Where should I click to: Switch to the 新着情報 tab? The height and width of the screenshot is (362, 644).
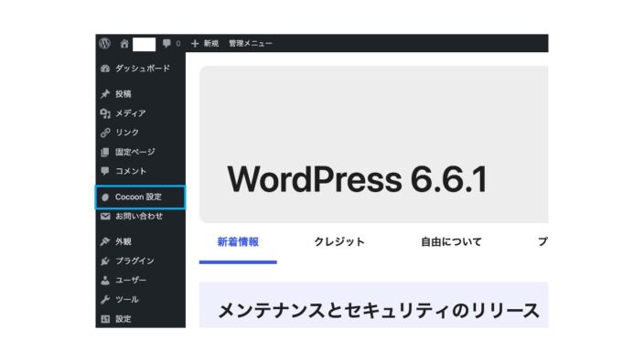(238, 242)
